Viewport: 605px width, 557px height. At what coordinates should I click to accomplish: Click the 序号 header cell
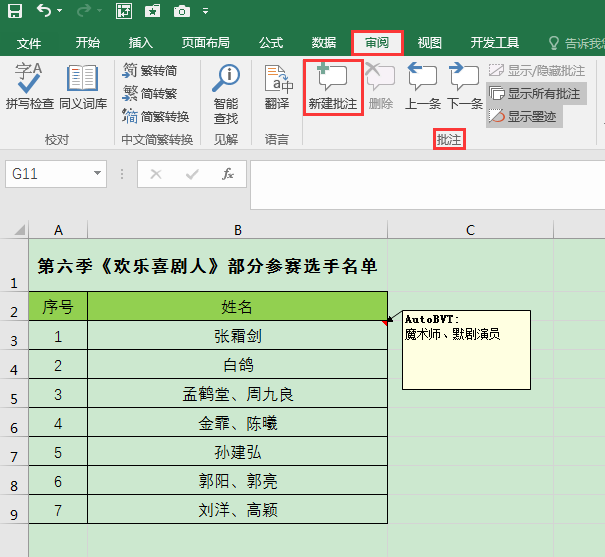pos(58,306)
